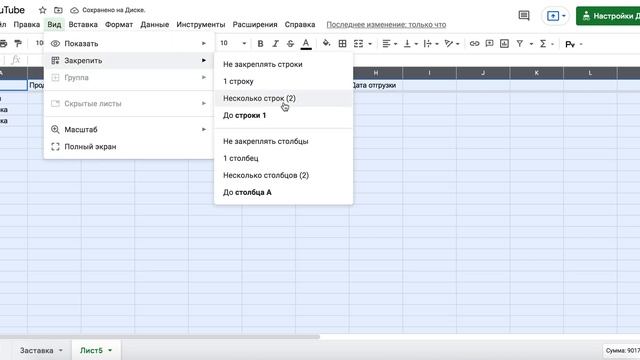
Task: Select Полный экран menu item
Action: [129, 147]
